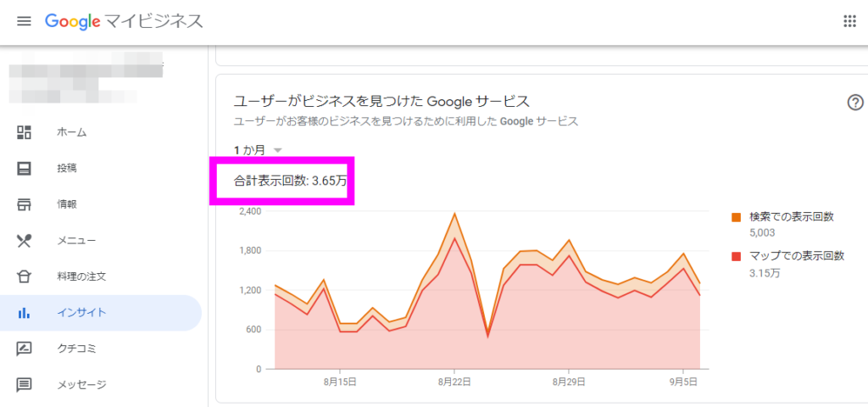This screenshot has width=868, height=407.
Task: Open the Google apps grid
Action: [849, 21]
